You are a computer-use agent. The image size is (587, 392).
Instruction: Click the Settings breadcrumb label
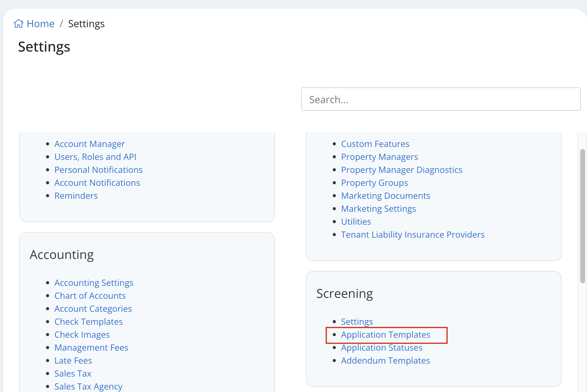point(86,23)
